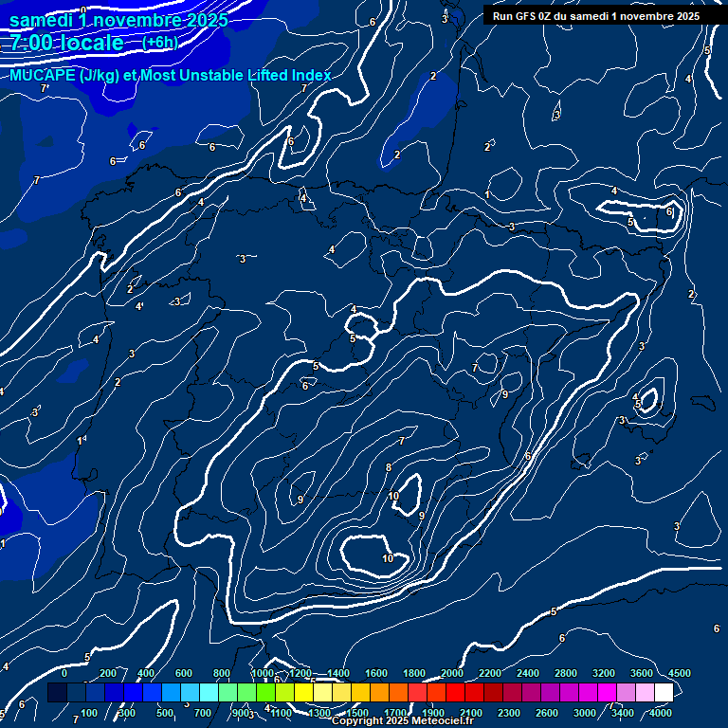Click the Run GFS 0Z header label
728x728 pixels.
pyautogui.click(x=596, y=15)
